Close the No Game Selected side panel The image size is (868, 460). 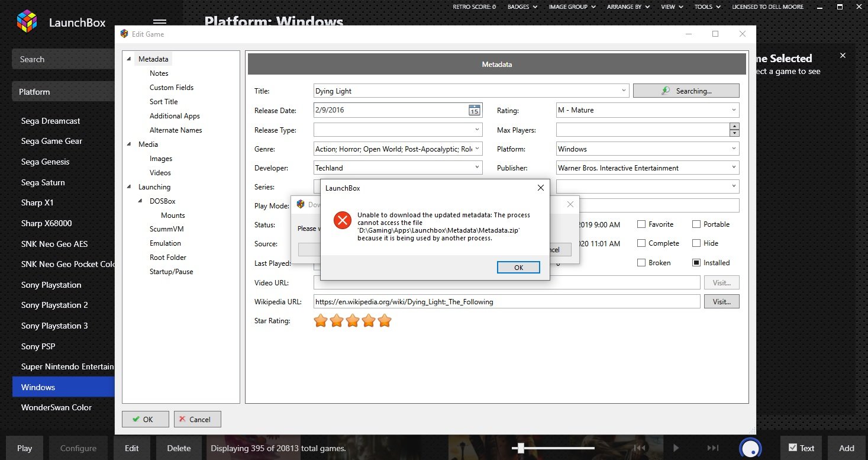point(843,56)
